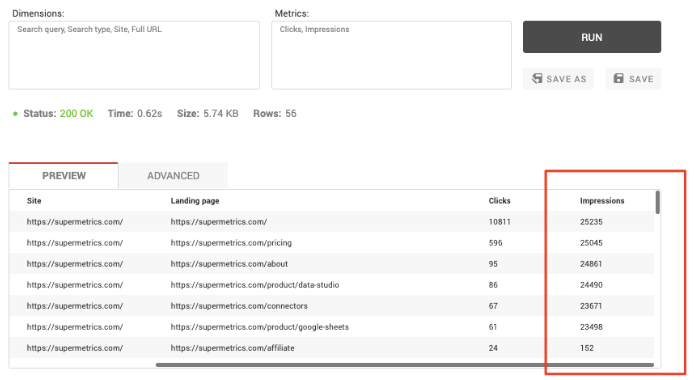
Task: Click the Save As floppy icon
Action: (x=537, y=78)
